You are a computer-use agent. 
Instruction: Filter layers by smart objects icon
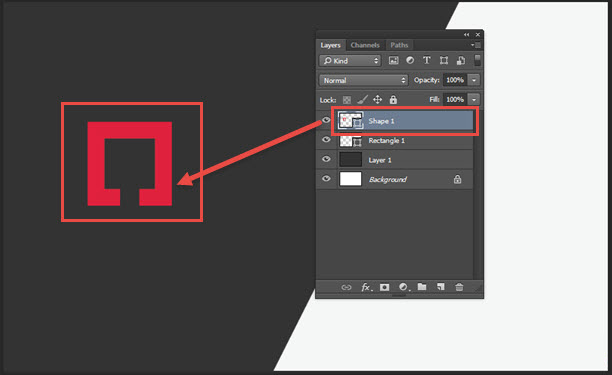click(461, 60)
